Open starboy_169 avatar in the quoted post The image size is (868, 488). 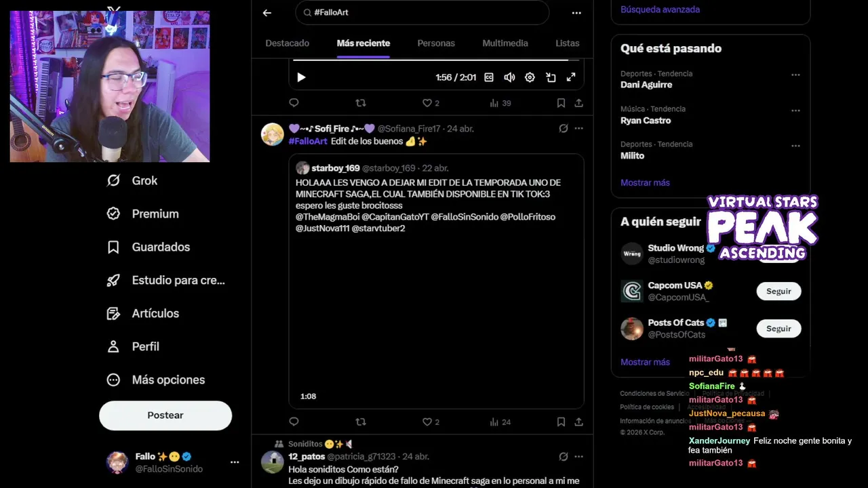[302, 168]
